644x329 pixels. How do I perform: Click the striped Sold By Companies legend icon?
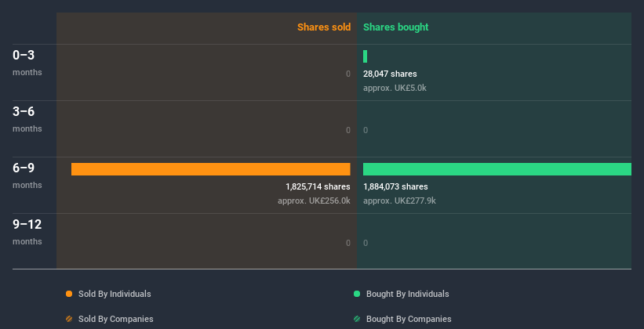(69, 319)
